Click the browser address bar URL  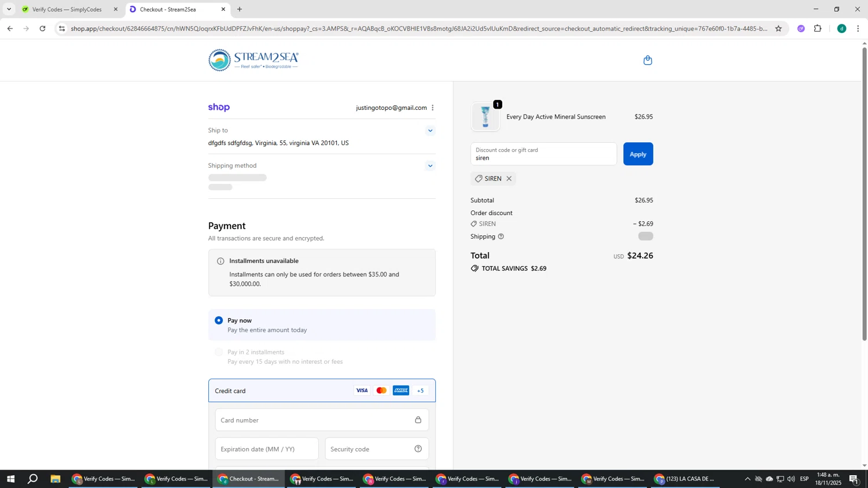pos(419,28)
